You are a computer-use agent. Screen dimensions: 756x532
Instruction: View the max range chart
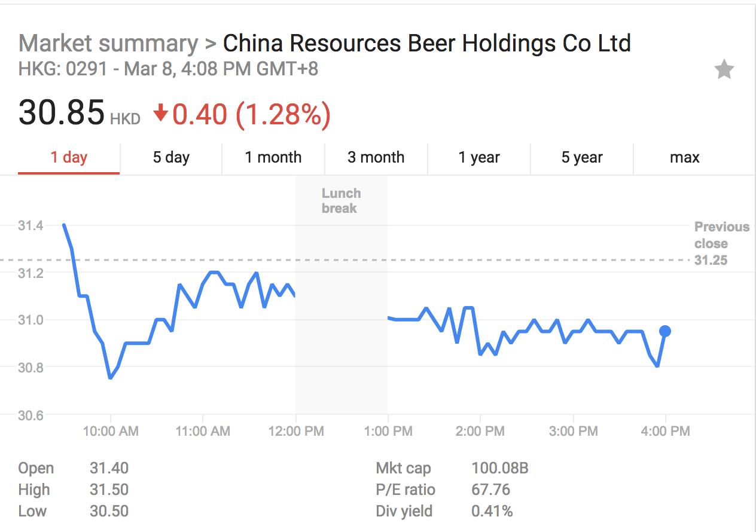click(684, 158)
